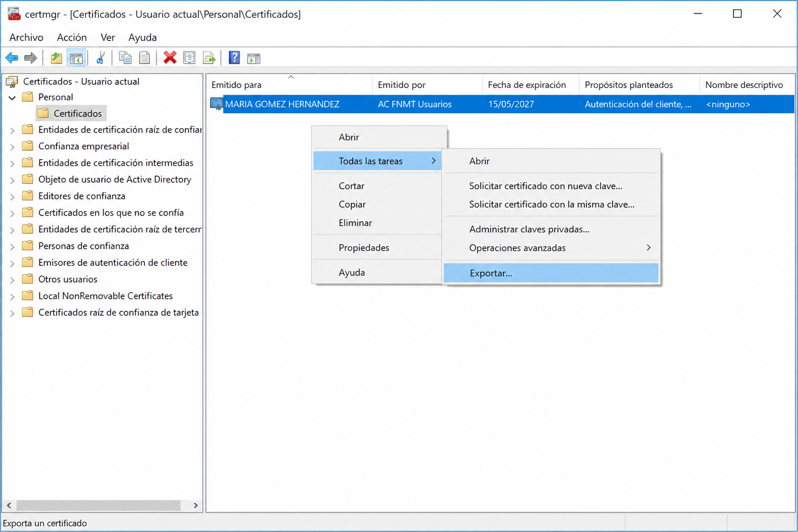Image resolution: width=798 pixels, height=532 pixels.
Task: Click the blue Help question mark icon
Action: [234, 58]
